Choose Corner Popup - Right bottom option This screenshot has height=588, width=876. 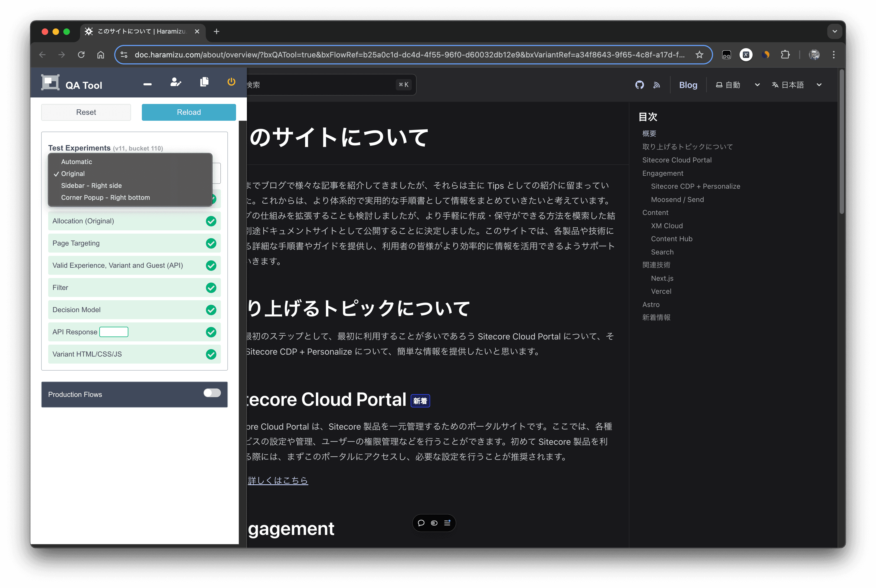105,198
